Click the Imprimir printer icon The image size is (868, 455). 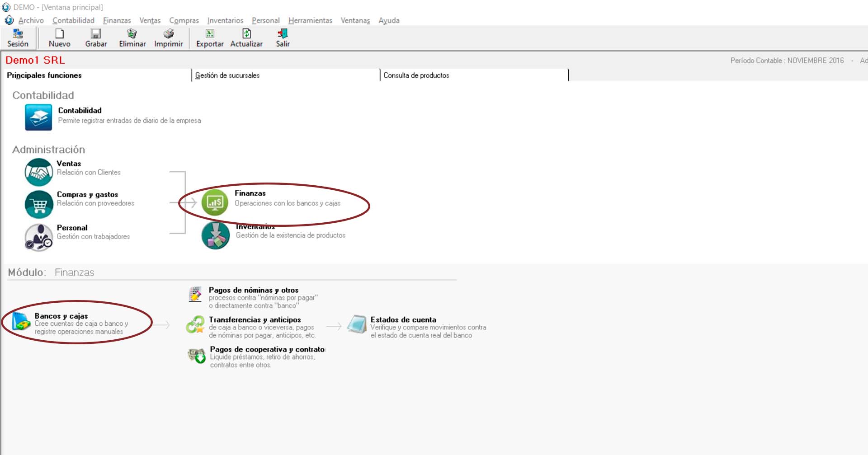(x=169, y=34)
